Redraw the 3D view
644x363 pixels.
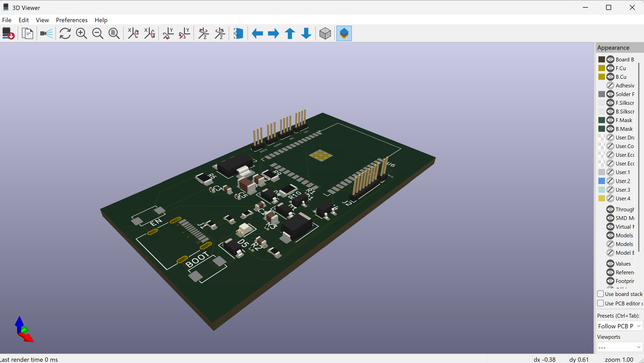65,33
